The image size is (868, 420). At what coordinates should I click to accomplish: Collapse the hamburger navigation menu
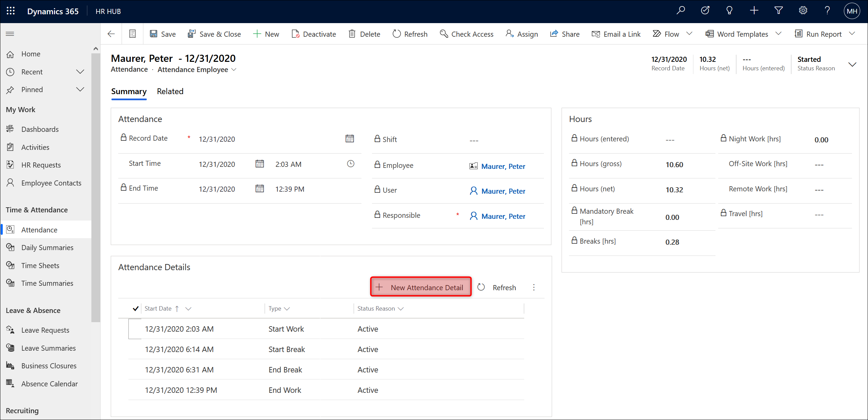point(10,34)
